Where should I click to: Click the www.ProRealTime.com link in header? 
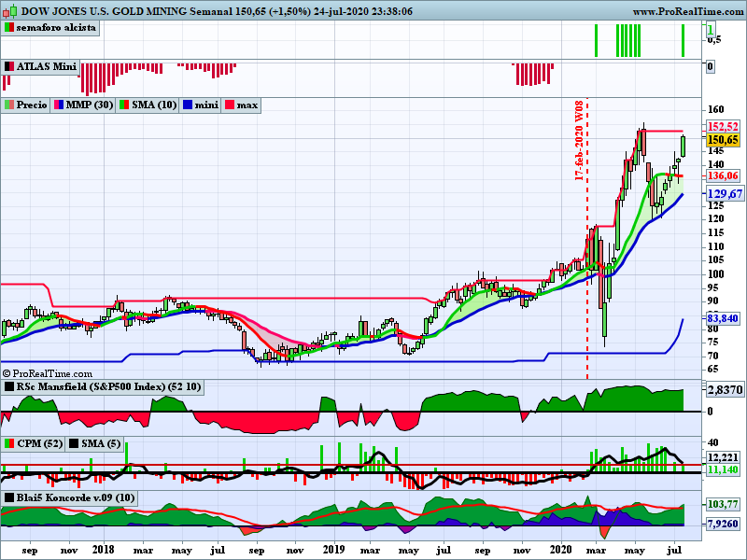(688, 11)
